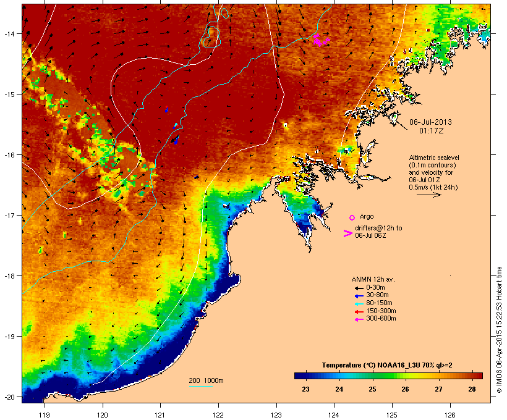Image resolution: width=507 pixels, height=420 pixels.
Task: Click the date label 06-Jul-2013
Action: 430,122
